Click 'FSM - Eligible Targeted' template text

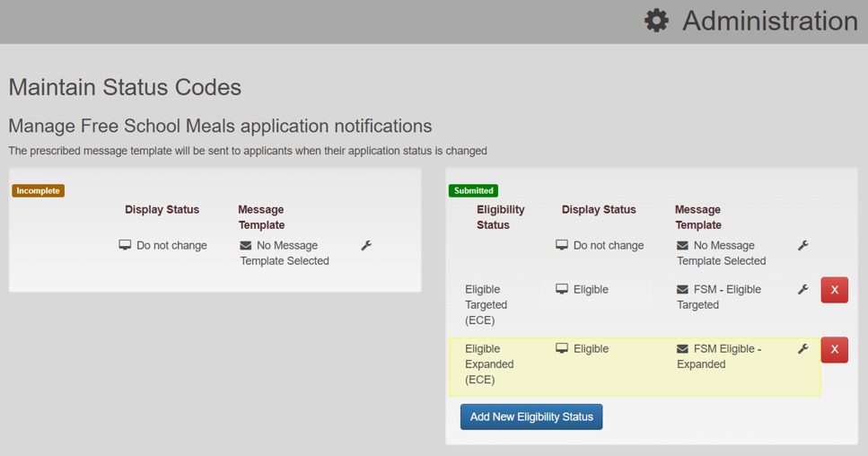[719, 297]
